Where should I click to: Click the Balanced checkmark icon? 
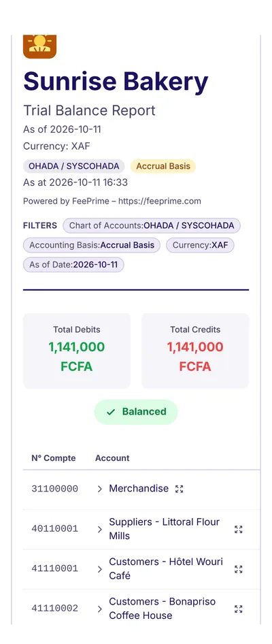(x=111, y=412)
